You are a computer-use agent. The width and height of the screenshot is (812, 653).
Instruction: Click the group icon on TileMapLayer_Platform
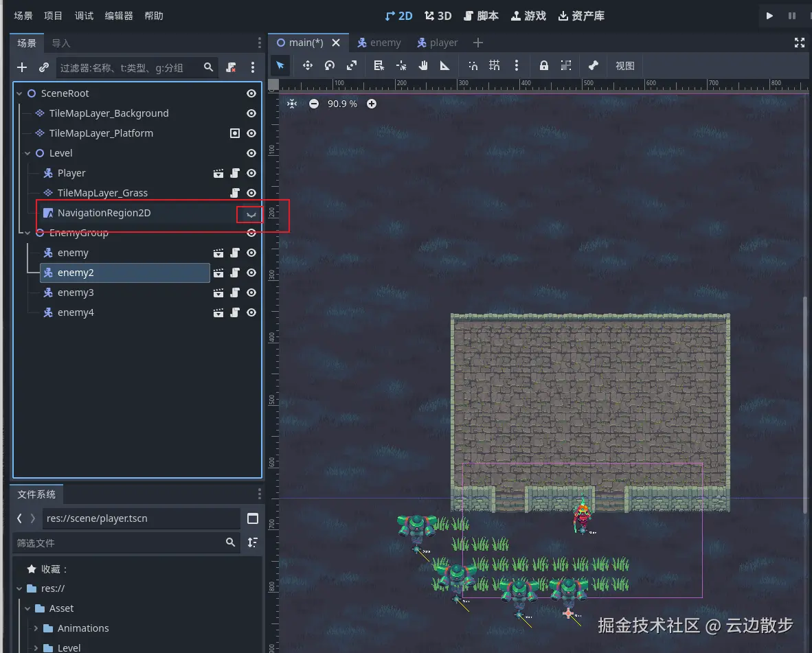pyautogui.click(x=234, y=133)
